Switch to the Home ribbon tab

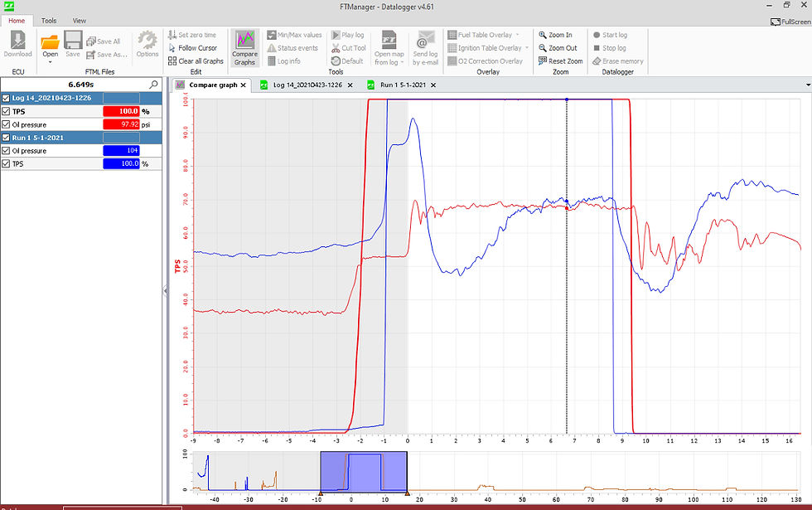click(x=17, y=21)
